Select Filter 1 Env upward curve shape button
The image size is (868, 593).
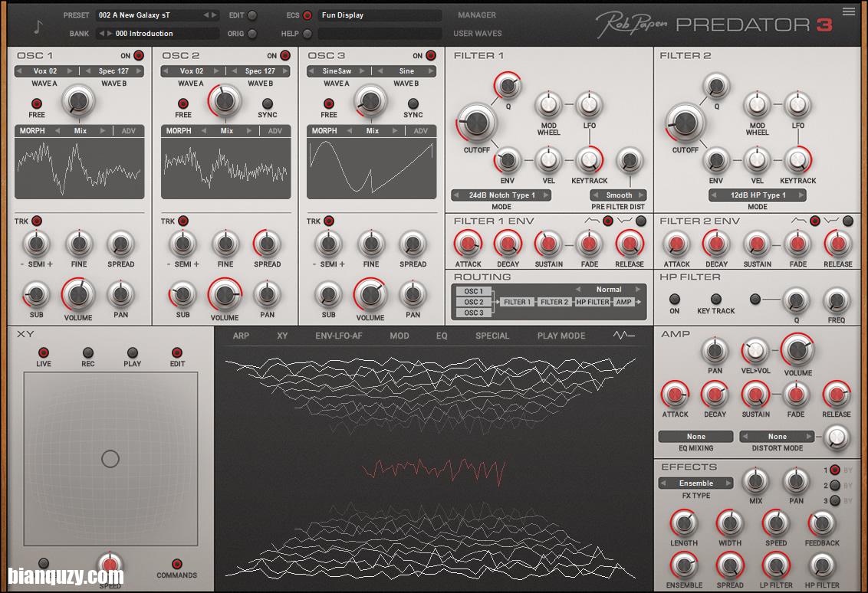tap(608, 221)
